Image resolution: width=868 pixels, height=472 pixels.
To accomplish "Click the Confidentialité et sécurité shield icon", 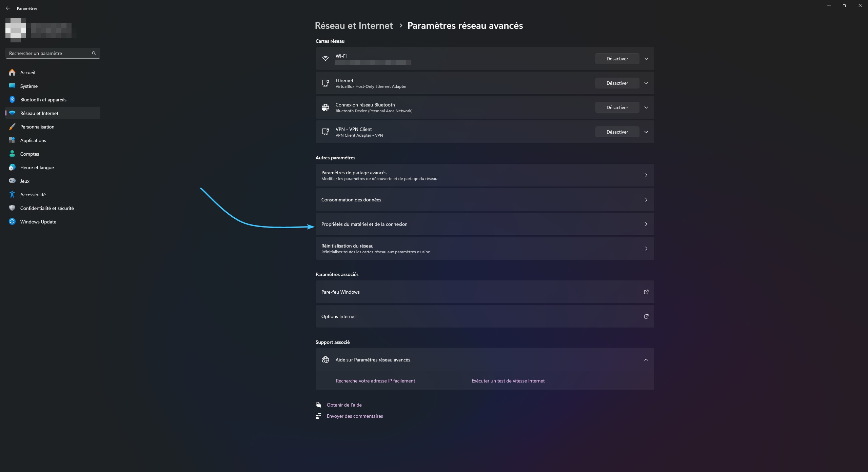I will pyautogui.click(x=12, y=208).
